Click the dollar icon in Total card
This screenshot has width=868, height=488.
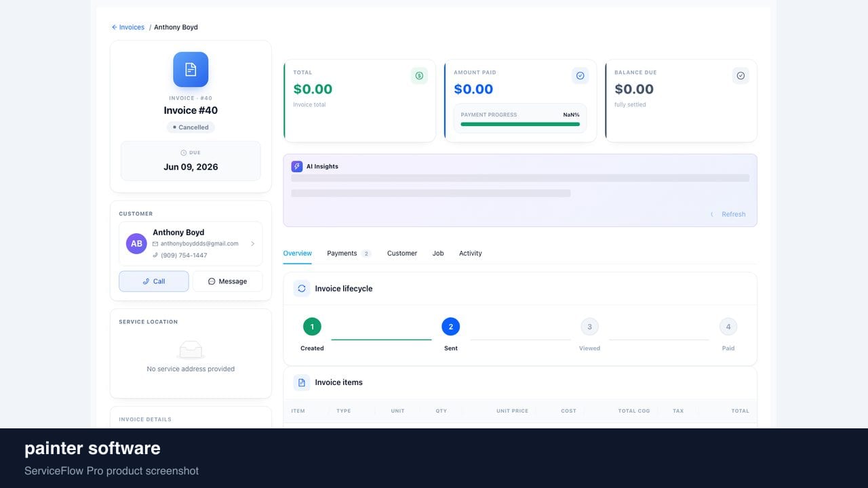coord(419,76)
